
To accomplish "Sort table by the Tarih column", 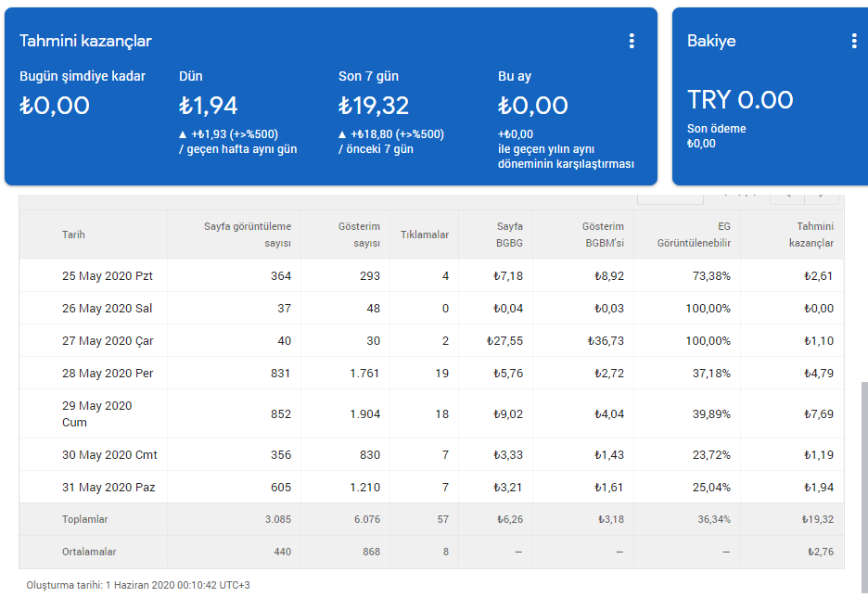I will (73, 235).
